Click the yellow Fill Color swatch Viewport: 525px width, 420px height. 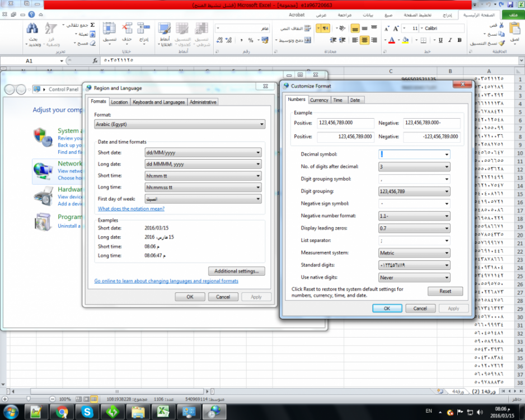click(x=405, y=40)
